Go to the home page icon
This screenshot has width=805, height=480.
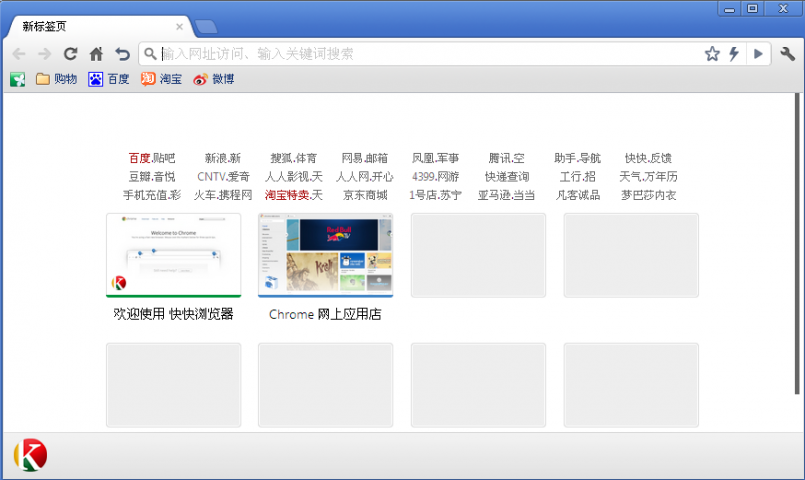(96, 54)
